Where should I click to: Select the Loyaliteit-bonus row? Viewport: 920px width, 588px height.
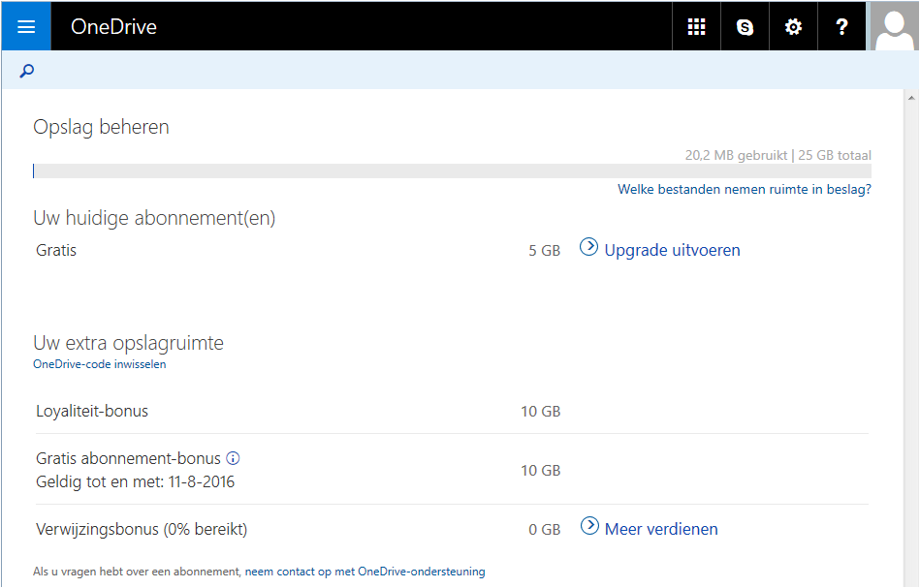pyautogui.click(x=91, y=411)
